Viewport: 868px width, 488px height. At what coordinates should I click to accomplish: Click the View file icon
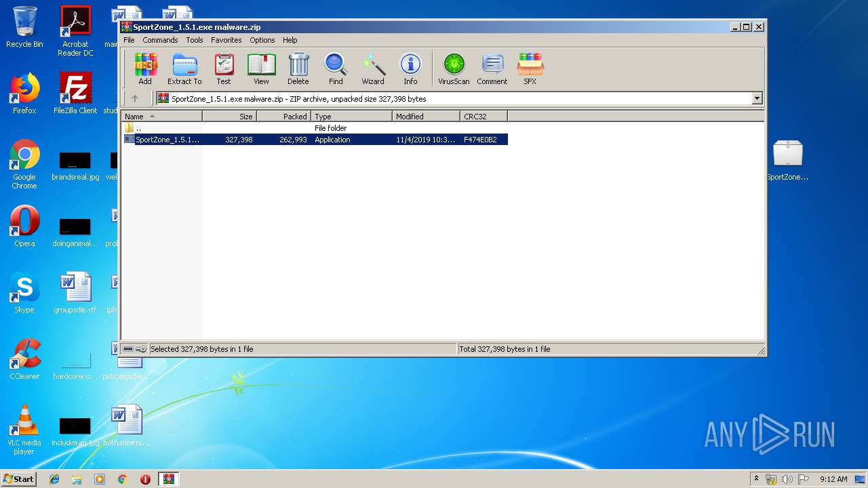click(x=261, y=69)
